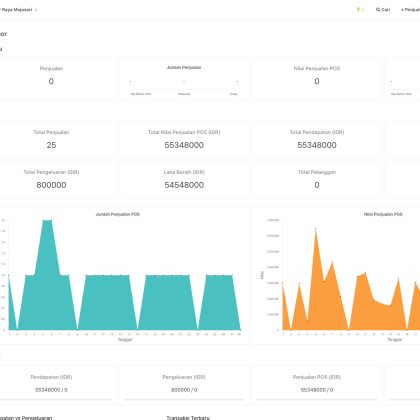Image resolution: width=420 pixels, height=420 pixels.
Task: Click the Total Pengeluaran (IDR) value 800000
Action: (51, 185)
